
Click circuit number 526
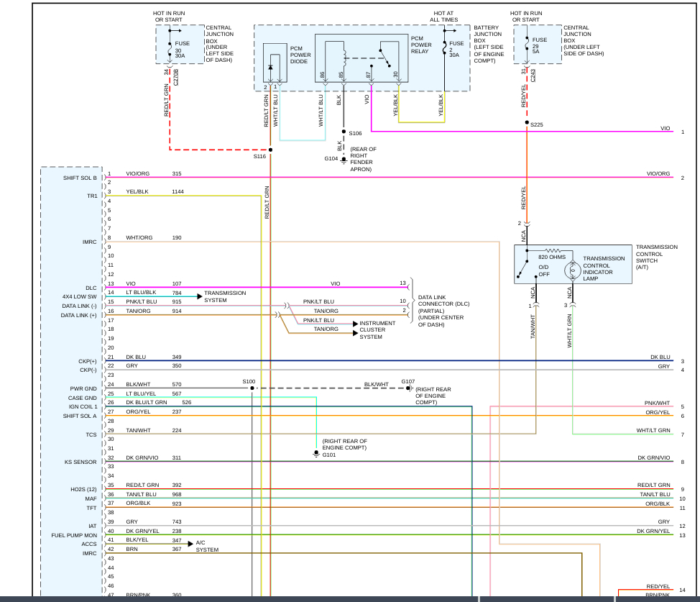pos(187,403)
